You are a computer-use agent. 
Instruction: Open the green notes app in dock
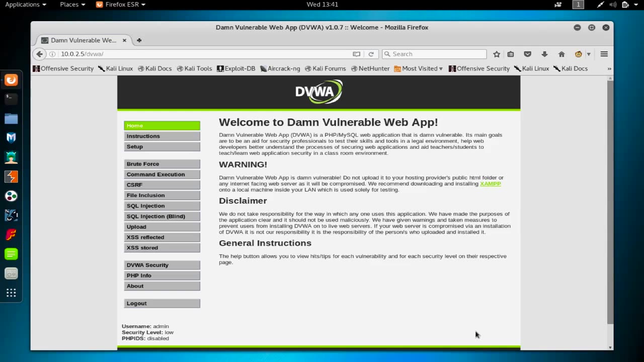[x=11, y=254]
